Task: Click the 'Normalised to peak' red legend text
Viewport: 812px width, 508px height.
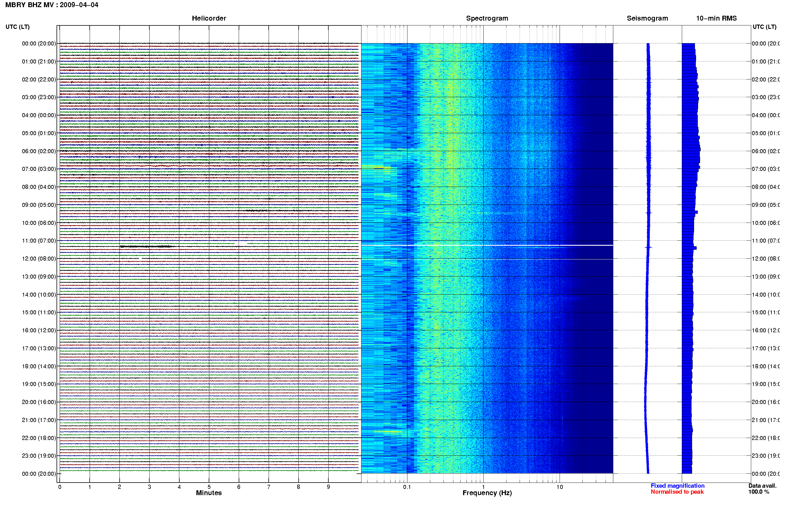Action: coord(677,492)
